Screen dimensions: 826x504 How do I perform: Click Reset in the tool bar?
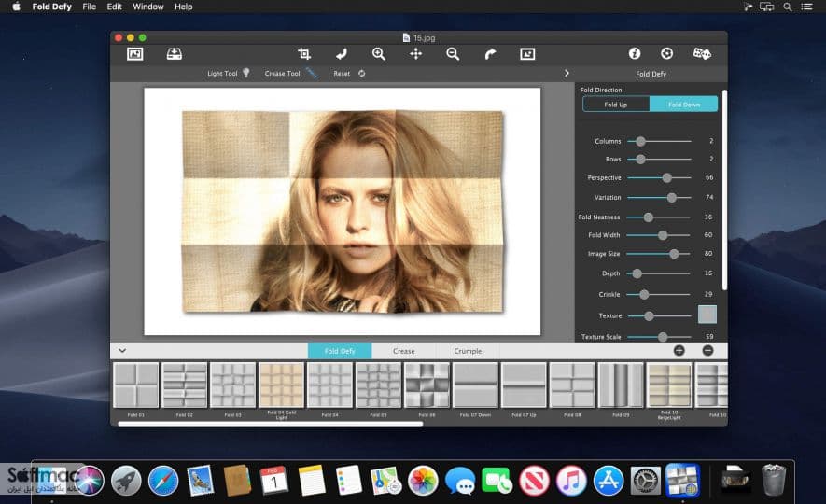349,73
